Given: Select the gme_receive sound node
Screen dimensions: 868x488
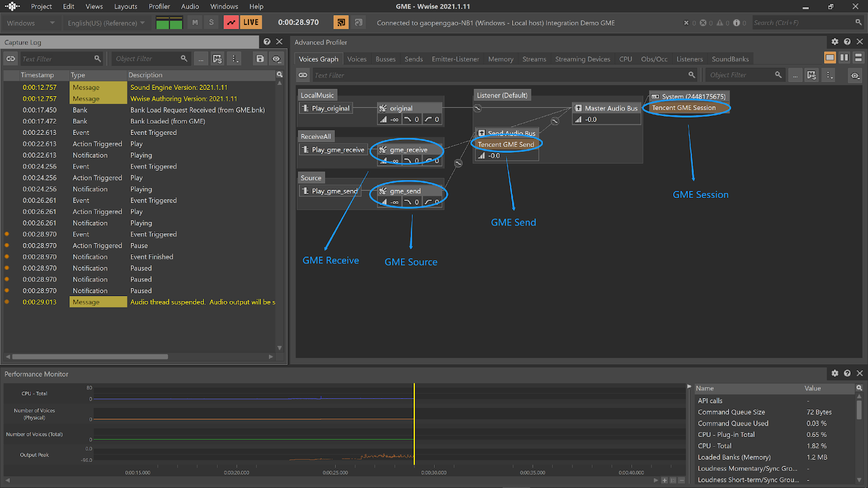Looking at the screenshot, I should pyautogui.click(x=409, y=150).
